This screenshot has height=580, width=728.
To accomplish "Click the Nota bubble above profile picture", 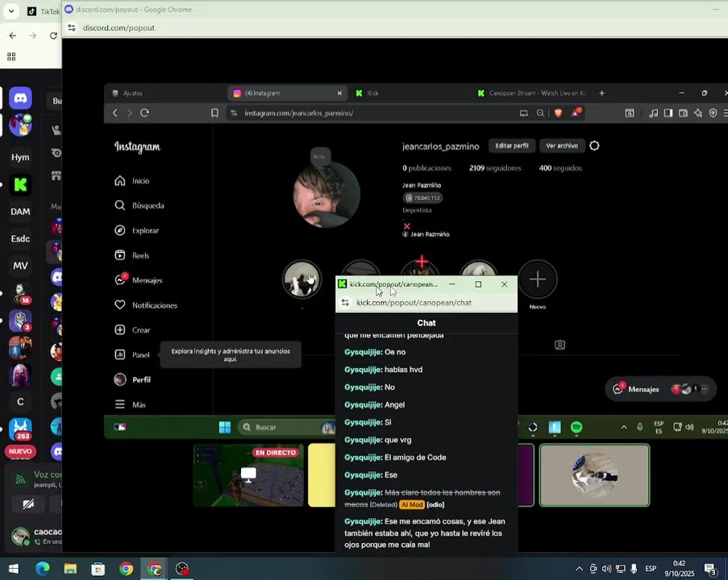I will (320, 156).
